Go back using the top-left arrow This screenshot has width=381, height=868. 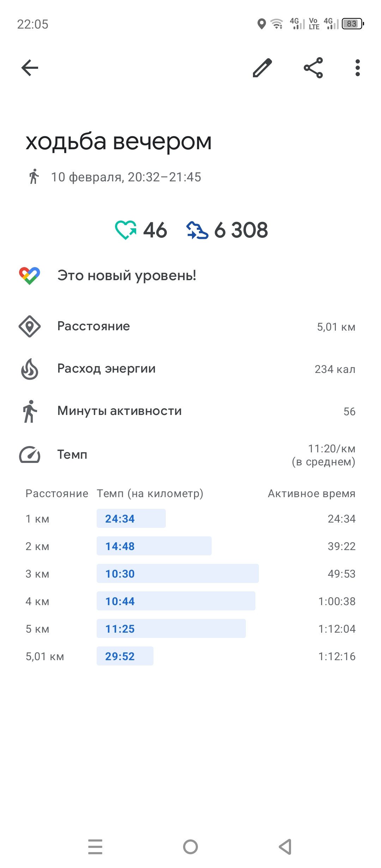pyautogui.click(x=30, y=68)
